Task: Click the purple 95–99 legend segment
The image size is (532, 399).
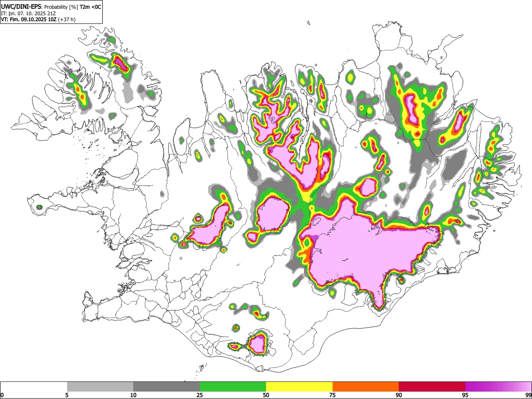Action: point(498,387)
